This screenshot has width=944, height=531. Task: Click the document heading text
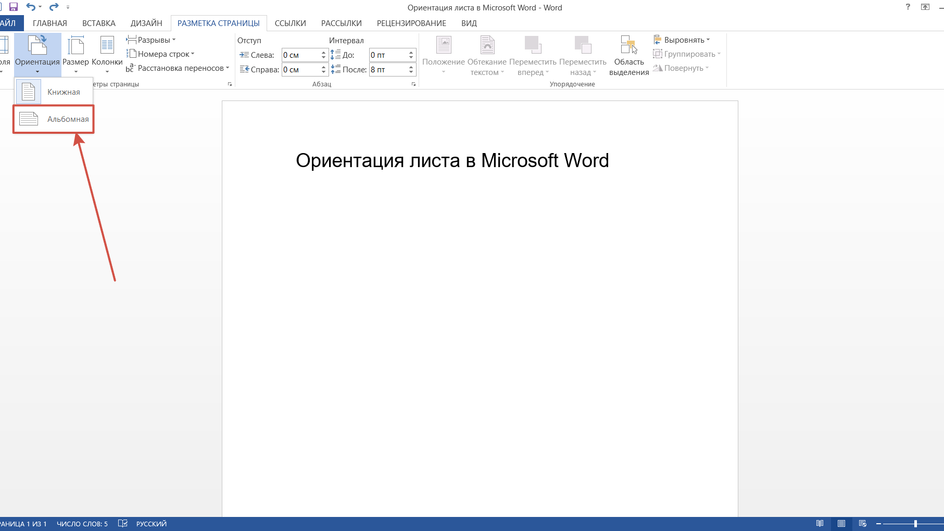click(452, 161)
